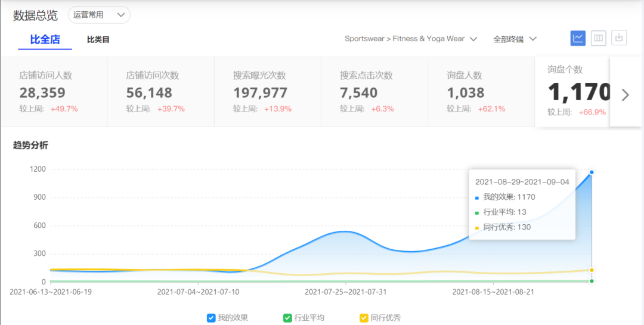This screenshot has width=644, height=325.
Task: Select the 询盘个数 metric card
Action: [x=572, y=92]
